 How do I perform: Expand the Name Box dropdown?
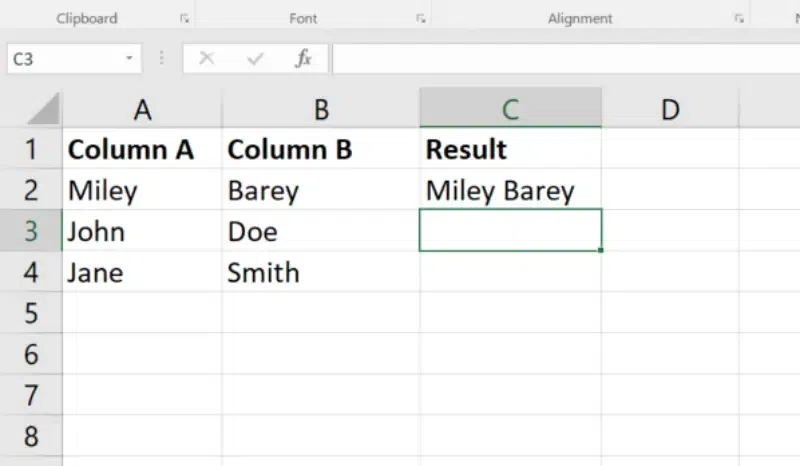coord(129,59)
